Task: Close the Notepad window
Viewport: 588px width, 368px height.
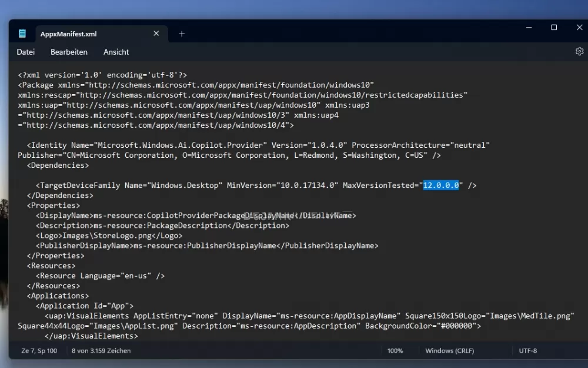Action: [579, 28]
